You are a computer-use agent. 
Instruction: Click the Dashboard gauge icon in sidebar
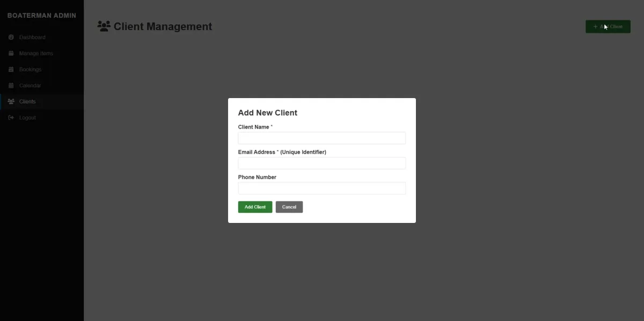coord(11,38)
